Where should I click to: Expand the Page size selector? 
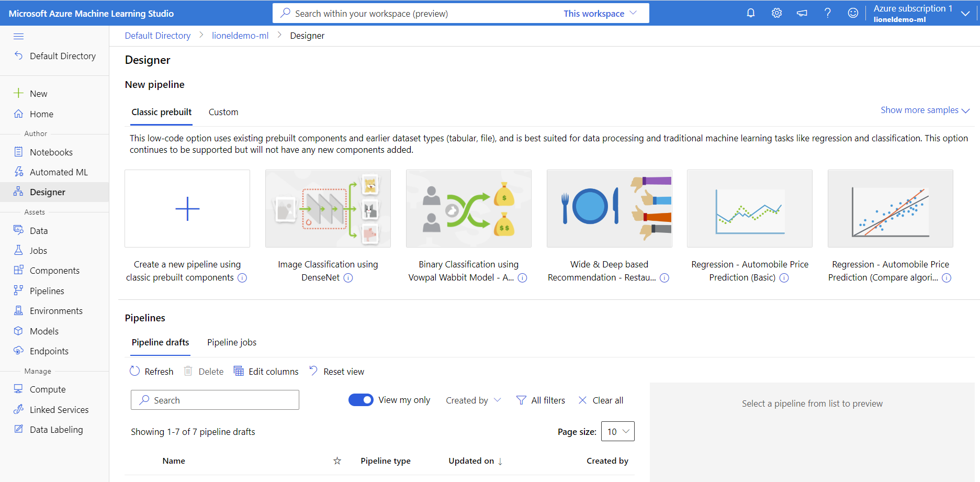pos(617,431)
